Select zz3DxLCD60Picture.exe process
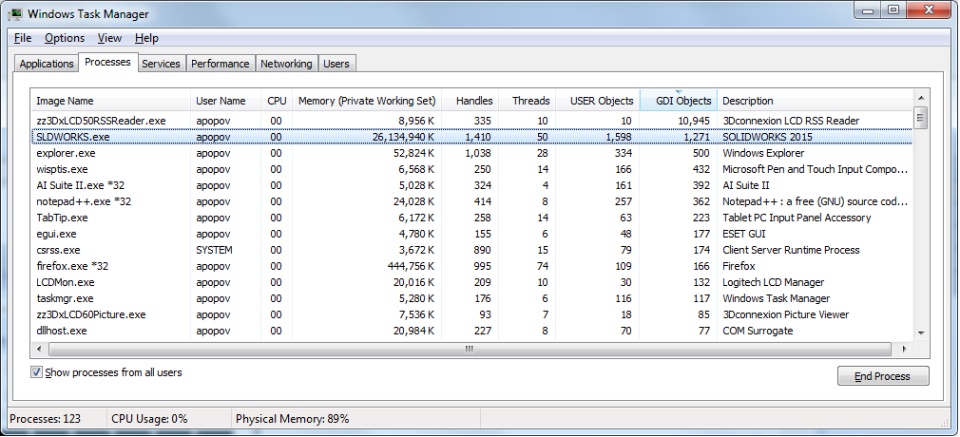The height and width of the screenshot is (437, 960). click(x=471, y=315)
